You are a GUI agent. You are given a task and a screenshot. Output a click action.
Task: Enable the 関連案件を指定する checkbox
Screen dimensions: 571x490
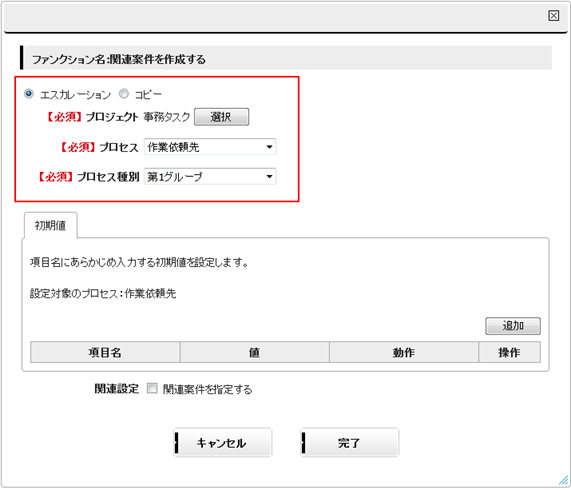[x=152, y=388]
